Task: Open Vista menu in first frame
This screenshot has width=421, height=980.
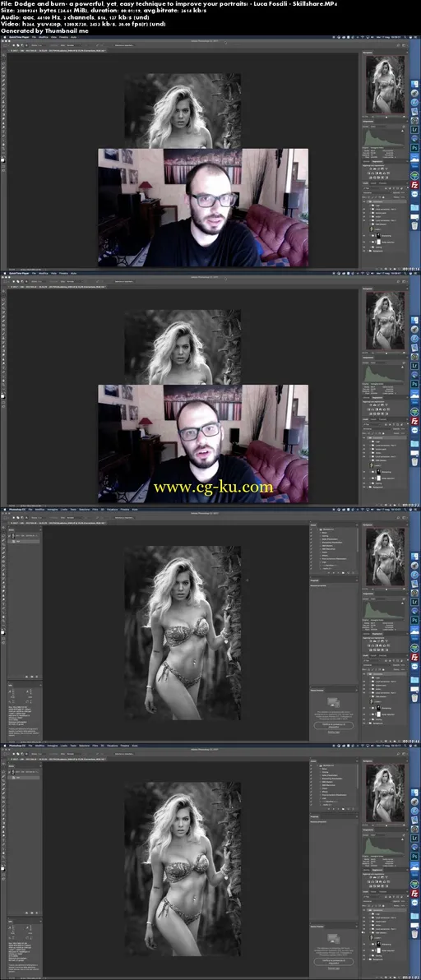Action: [x=53, y=39]
